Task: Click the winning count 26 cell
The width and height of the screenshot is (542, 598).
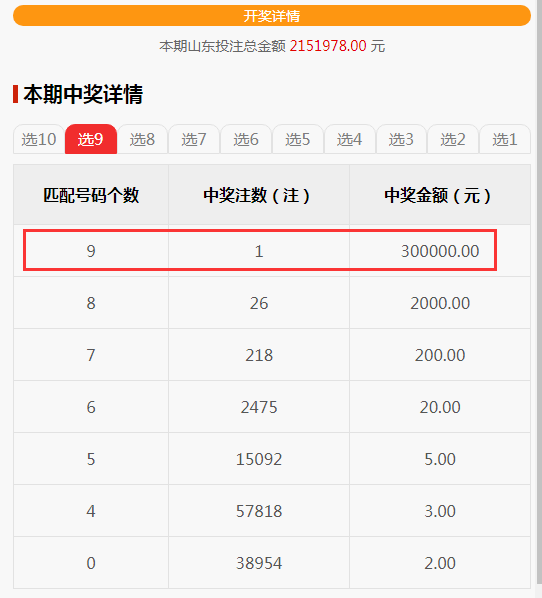Action: tap(259, 303)
